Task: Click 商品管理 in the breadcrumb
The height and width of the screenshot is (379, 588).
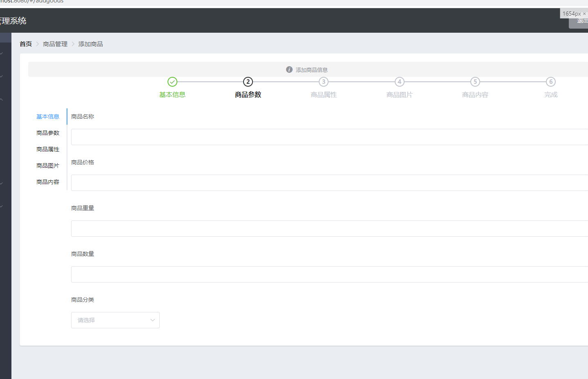Action: click(x=55, y=44)
